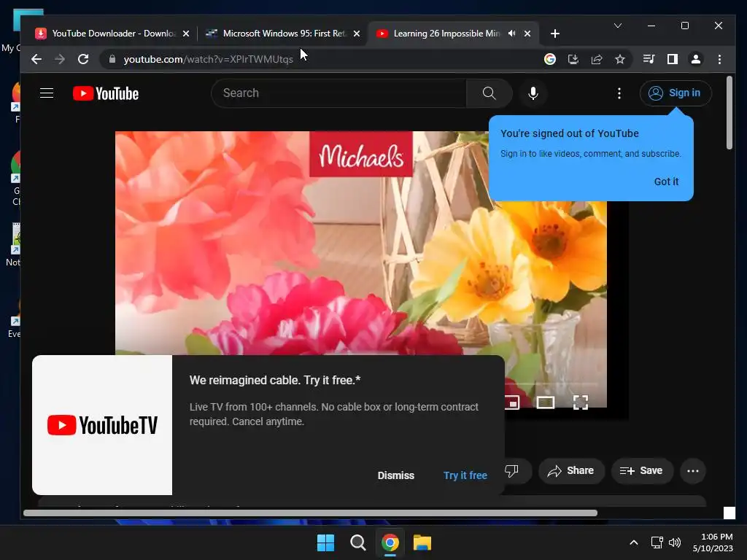
Task: Open Chrome three-dot menu
Action: [x=719, y=59]
